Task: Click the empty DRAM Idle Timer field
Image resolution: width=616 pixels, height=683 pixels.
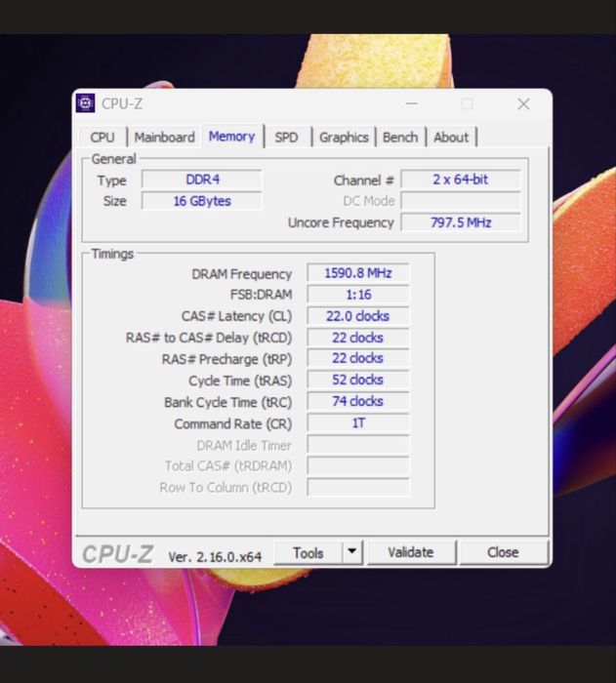Action: (x=358, y=444)
